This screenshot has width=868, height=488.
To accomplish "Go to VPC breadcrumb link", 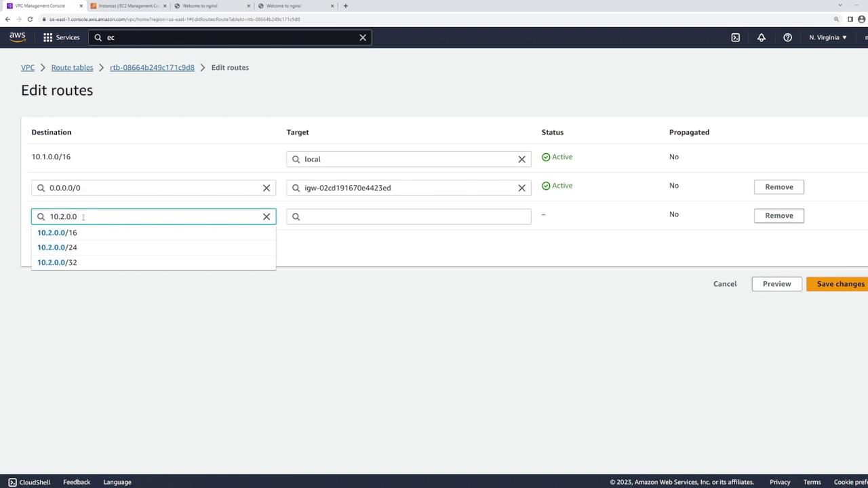I will pyautogui.click(x=28, y=68).
